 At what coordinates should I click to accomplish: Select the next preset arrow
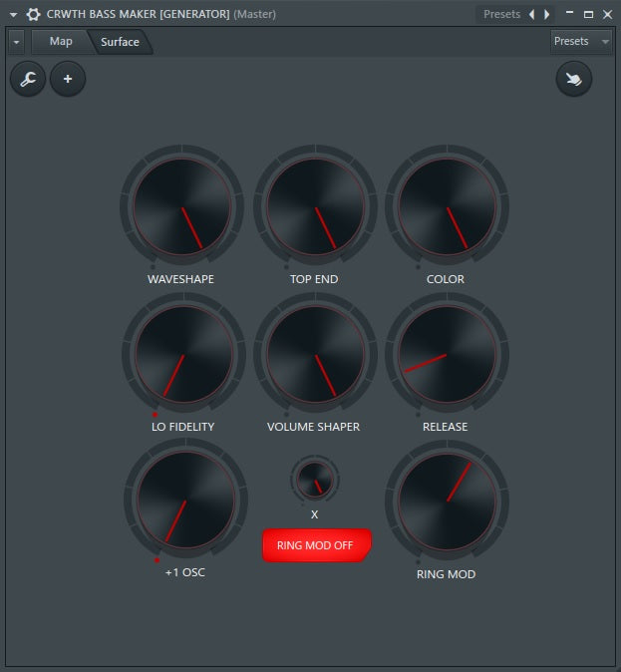click(x=546, y=14)
